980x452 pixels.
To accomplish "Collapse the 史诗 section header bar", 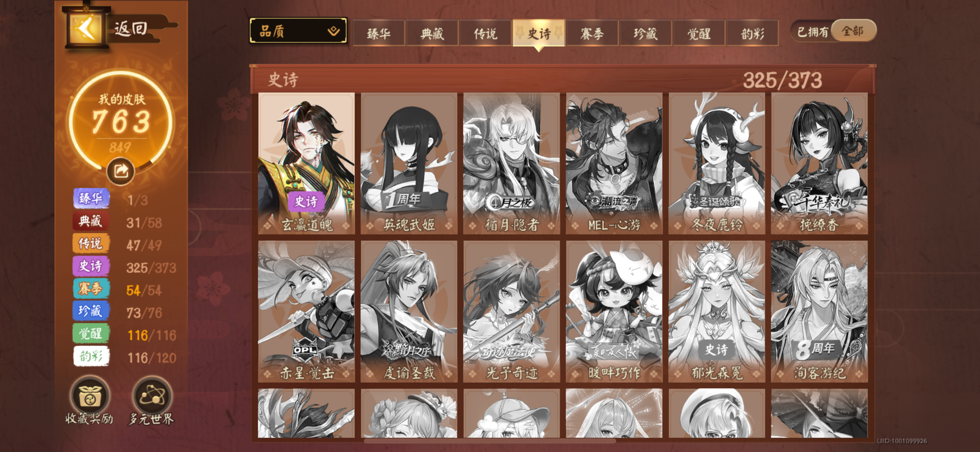I will point(562,80).
